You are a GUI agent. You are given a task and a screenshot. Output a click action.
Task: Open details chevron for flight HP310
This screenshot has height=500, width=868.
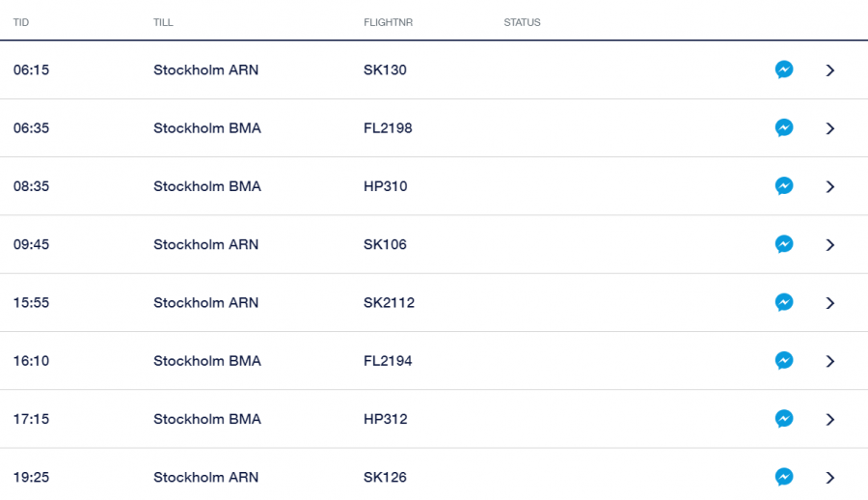[x=830, y=186]
